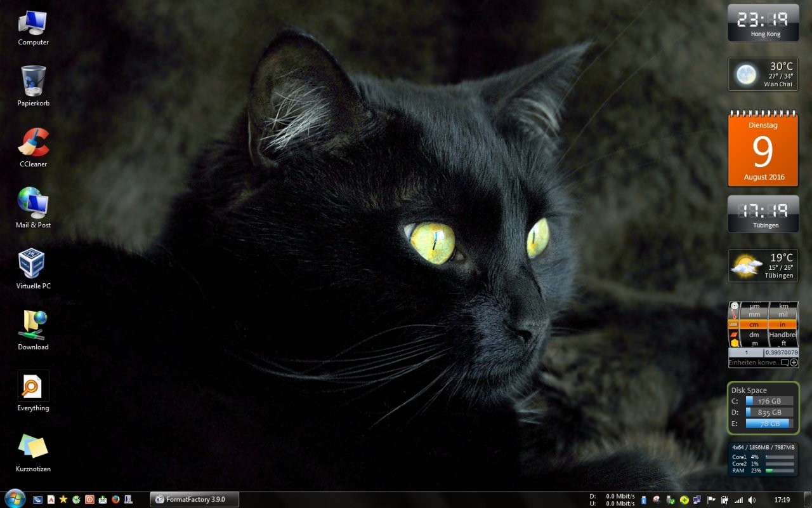This screenshot has height=508, width=812.
Task: Click the ruler length category icon
Action: click(735, 324)
